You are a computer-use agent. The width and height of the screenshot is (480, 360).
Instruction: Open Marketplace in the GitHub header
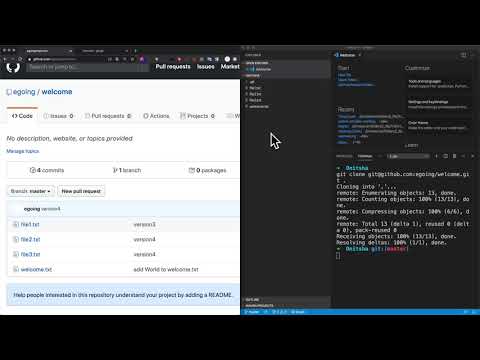[230, 67]
